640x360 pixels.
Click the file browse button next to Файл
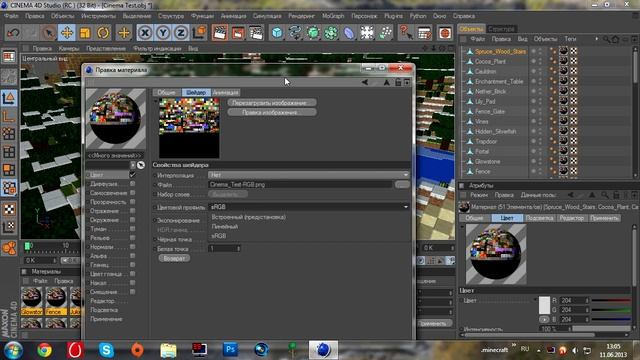[x=402, y=184]
